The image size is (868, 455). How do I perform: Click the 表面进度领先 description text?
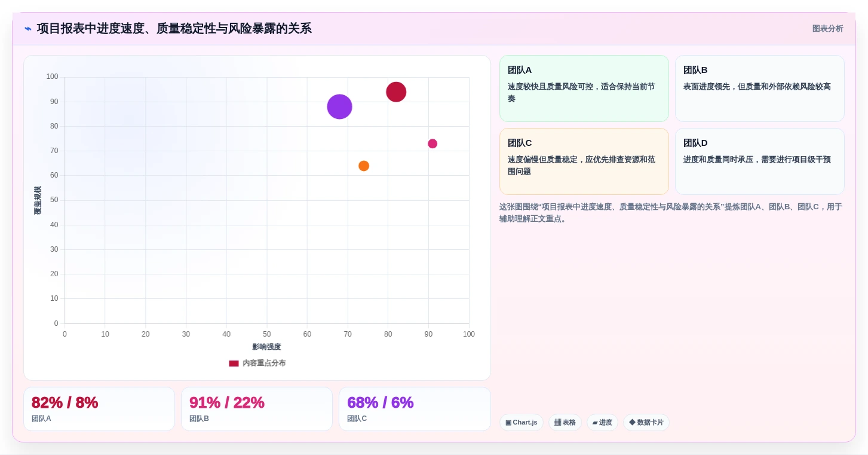757,87
